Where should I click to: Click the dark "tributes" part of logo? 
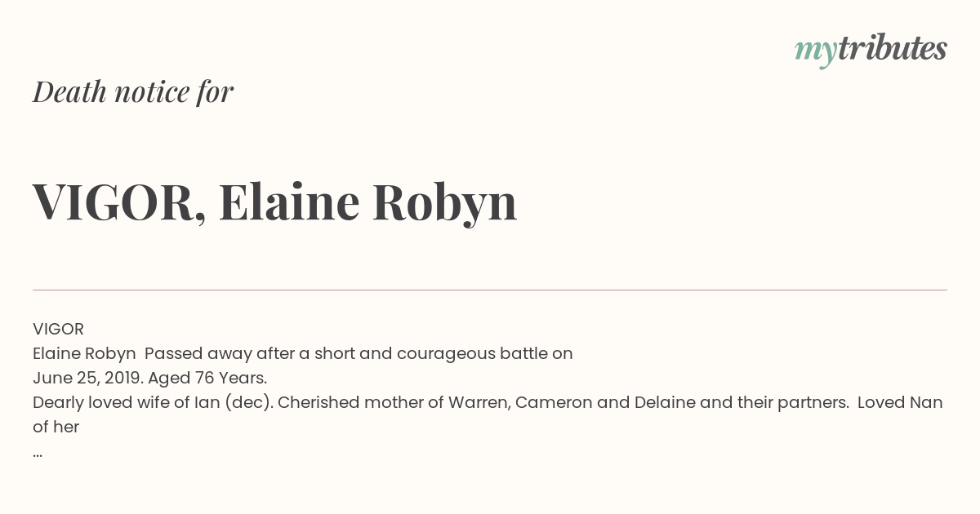(x=893, y=49)
